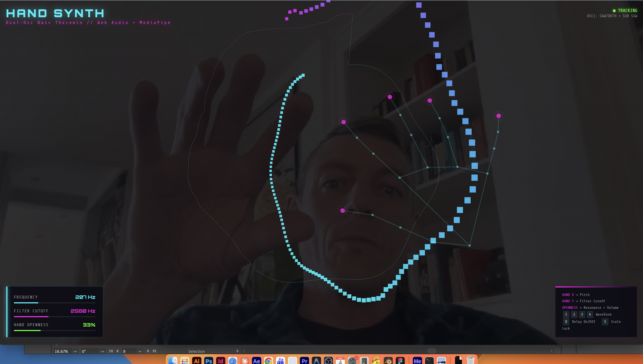This screenshot has width=643, height=364.
Task: Open the Calendar icon showing May 4
Action: (x=340, y=360)
